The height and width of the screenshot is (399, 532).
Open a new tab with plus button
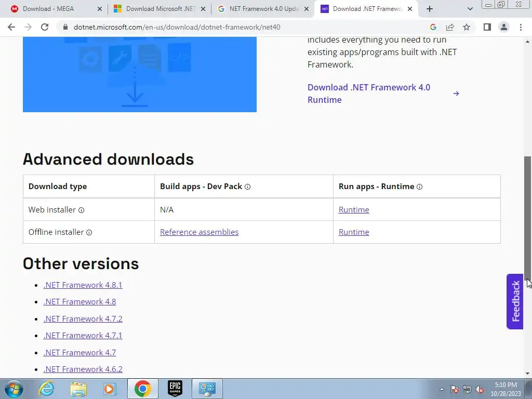coord(430,9)
